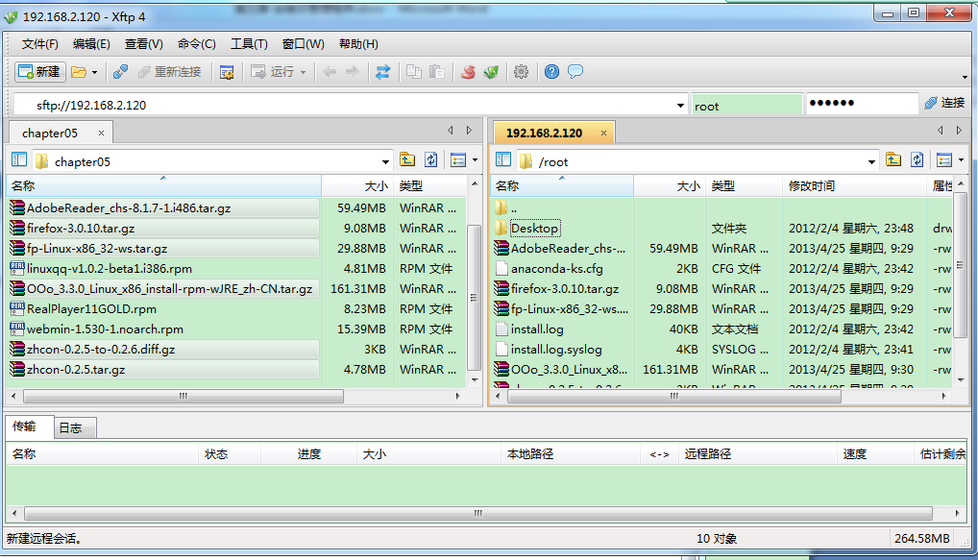Expand local view mode dropdown arrow
This screenshot has height=560, width=978.
(x=476, y=160)
